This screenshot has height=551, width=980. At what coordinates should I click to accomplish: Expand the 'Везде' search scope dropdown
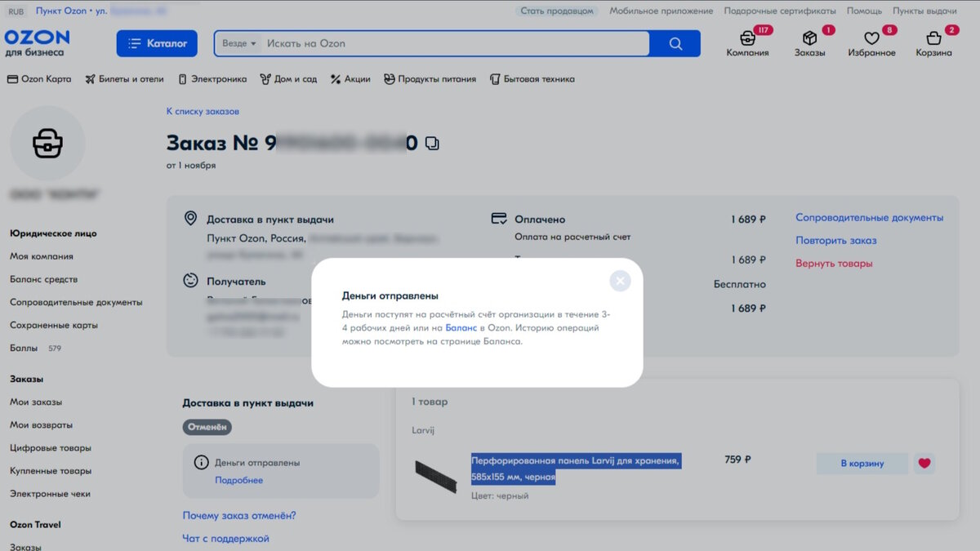pyautogui.click(x=238, y=43)
